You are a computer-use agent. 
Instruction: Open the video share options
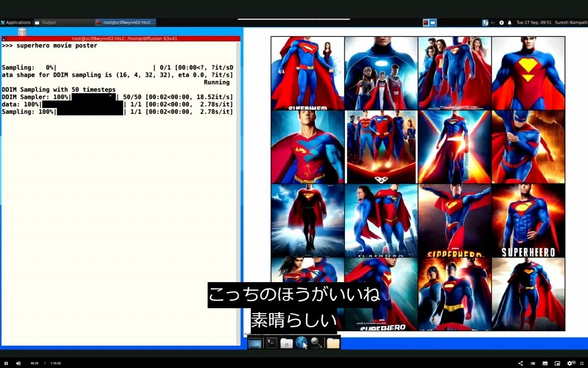(520, 363)
